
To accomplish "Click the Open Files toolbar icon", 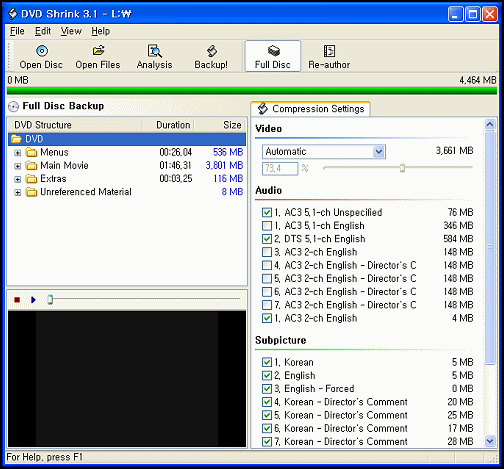I will pos(98,51).
